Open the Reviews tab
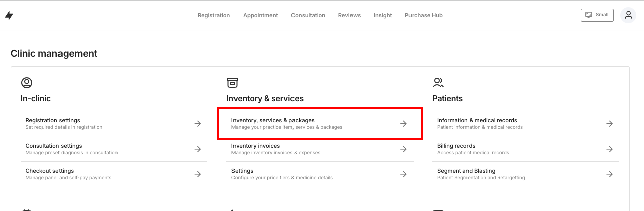Viewport: 644px width, 211px height. pos(349,15)
